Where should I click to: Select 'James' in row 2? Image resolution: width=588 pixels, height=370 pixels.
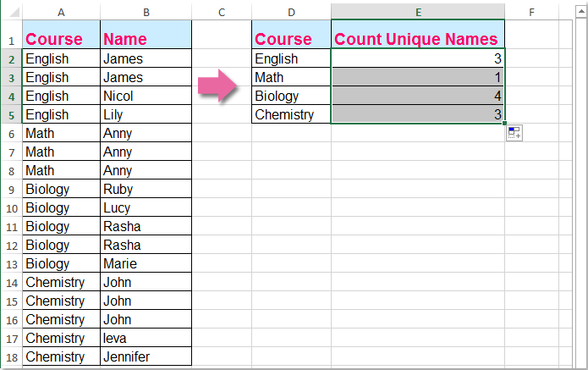pos(146,58)
